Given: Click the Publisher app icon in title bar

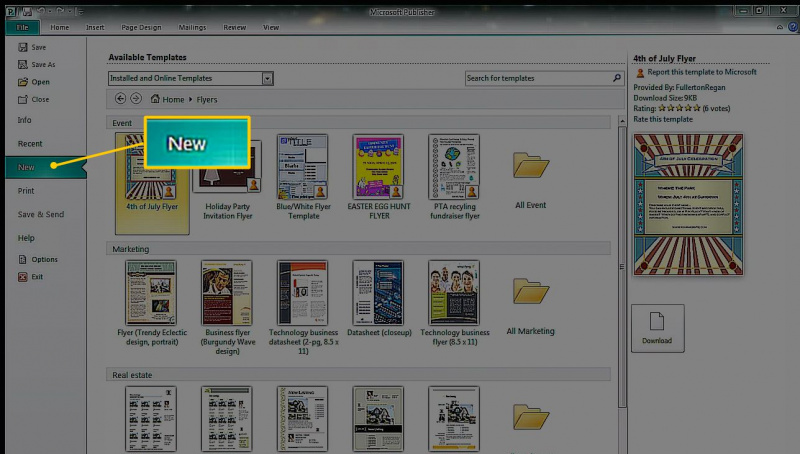Looking at the screenshot, I should point(12,11).
